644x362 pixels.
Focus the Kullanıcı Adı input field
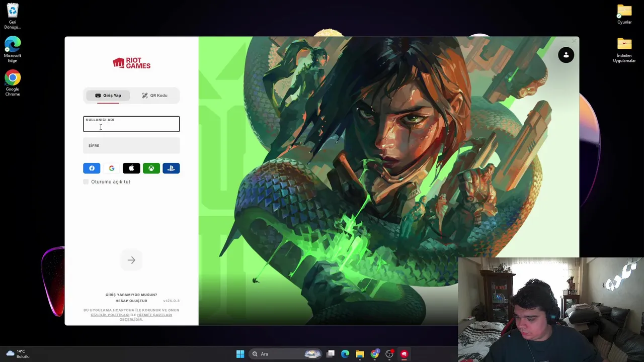pos(131,124)
